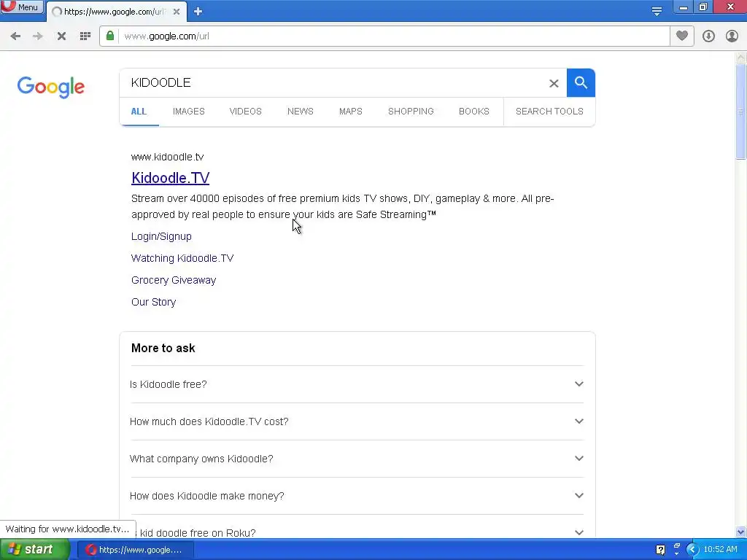
Task: Open the Watching Kidoodle.TV sitelink
Action: point(182,258)
